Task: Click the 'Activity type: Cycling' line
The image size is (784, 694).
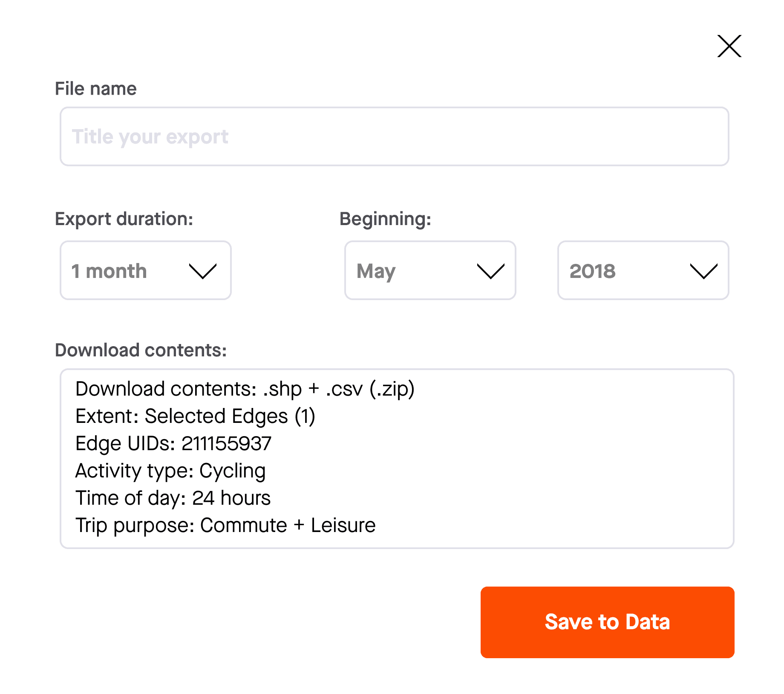Action: click(170, 471)
